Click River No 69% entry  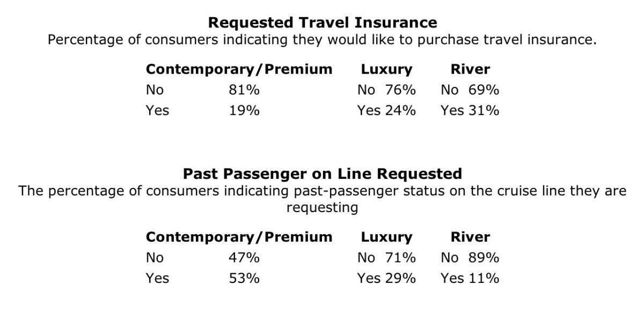pyautogui.click(x=470, y=90)
